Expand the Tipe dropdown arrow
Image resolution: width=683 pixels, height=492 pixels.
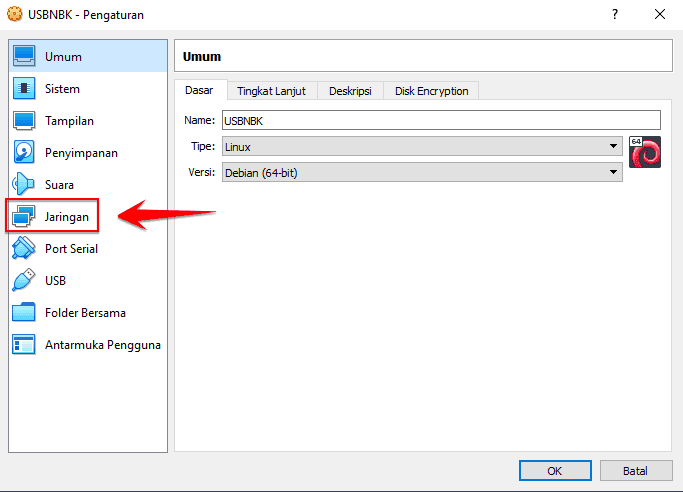613,146
